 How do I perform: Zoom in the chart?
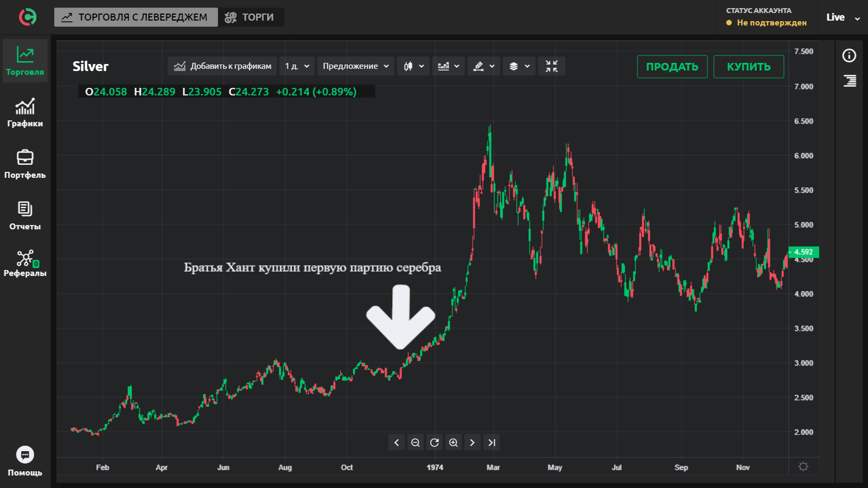click(x=454, y=442)
